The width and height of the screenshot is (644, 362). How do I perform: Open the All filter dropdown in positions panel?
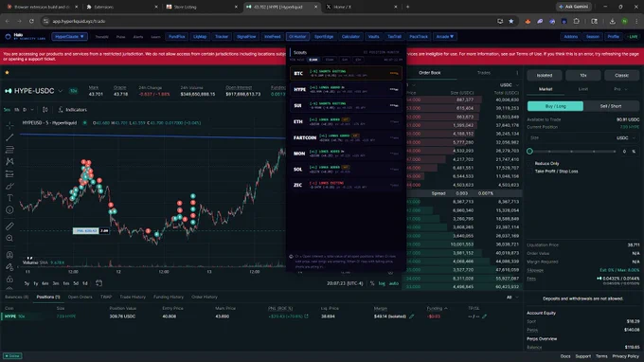click(512, 297)
